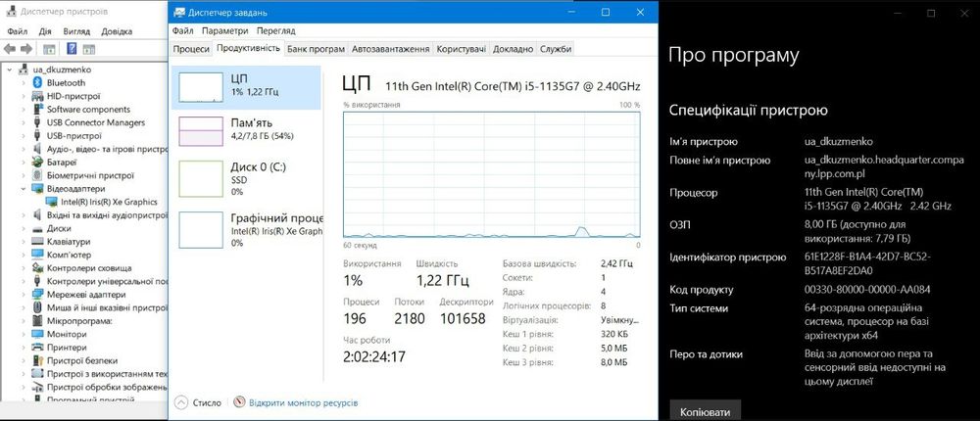
Task: Click the uptime value 2:02:24:17
Action: pos(374,358)
